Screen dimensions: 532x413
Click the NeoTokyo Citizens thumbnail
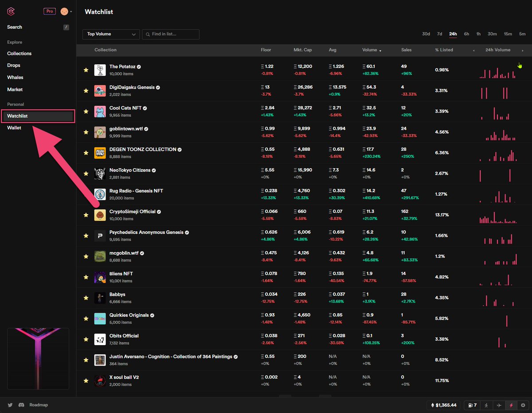[100, 173]
